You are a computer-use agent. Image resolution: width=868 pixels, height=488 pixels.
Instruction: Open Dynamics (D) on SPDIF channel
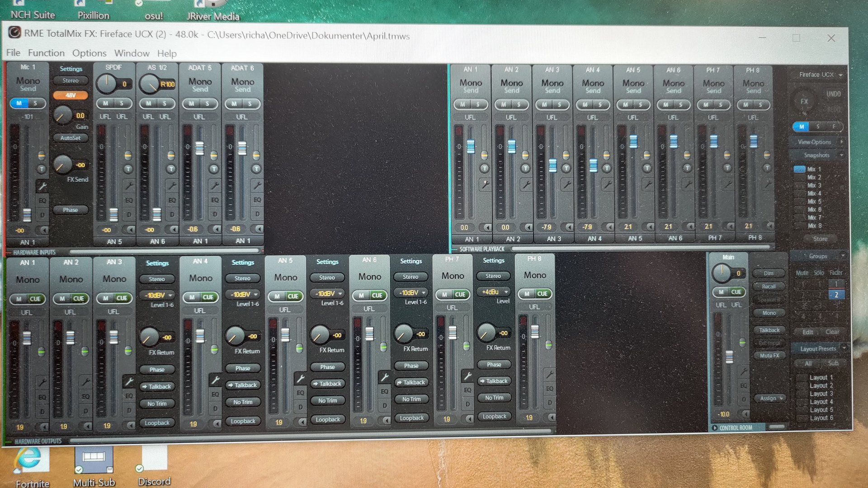coord(129,215)
